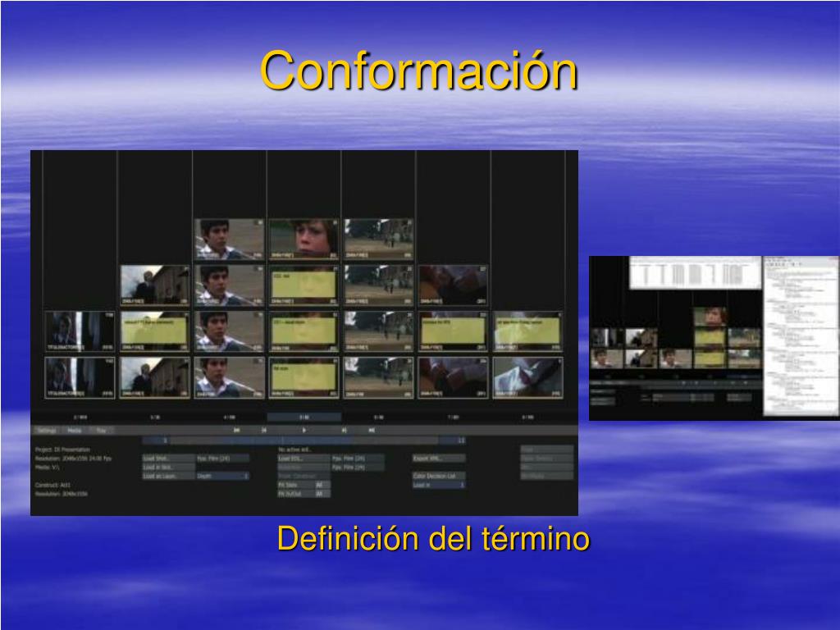The image size is (840, 630).
Task: Click the Load EDL... button
Action: click(x=304, y=459)
